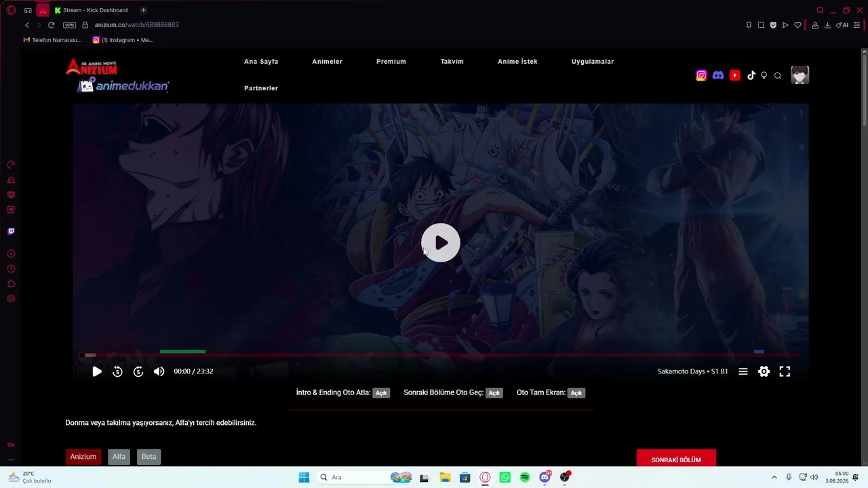The image size is (868, 488).
Task: Seek on the video progress bar
Action: (x=441, y=354)
